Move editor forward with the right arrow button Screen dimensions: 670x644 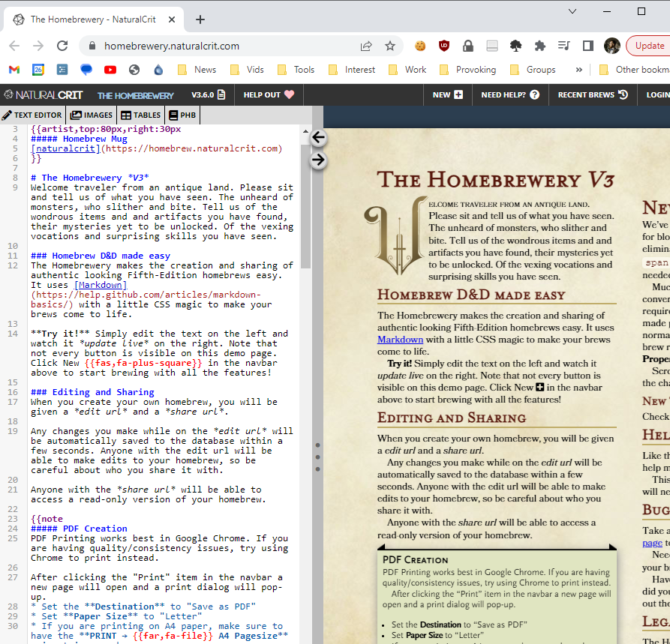tap(318, 160)
